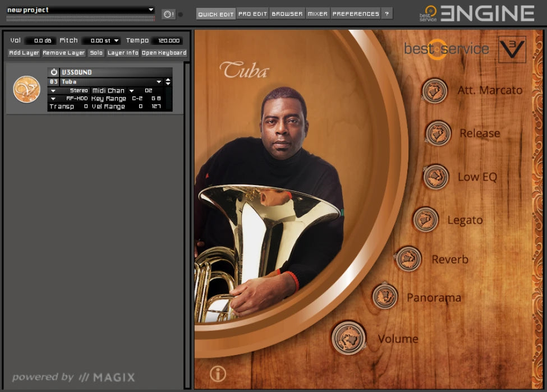The height and width of the screenshot is (392, 547).
Task: Open the Midi Chan dropdown arrow
Action: [132, 90]
